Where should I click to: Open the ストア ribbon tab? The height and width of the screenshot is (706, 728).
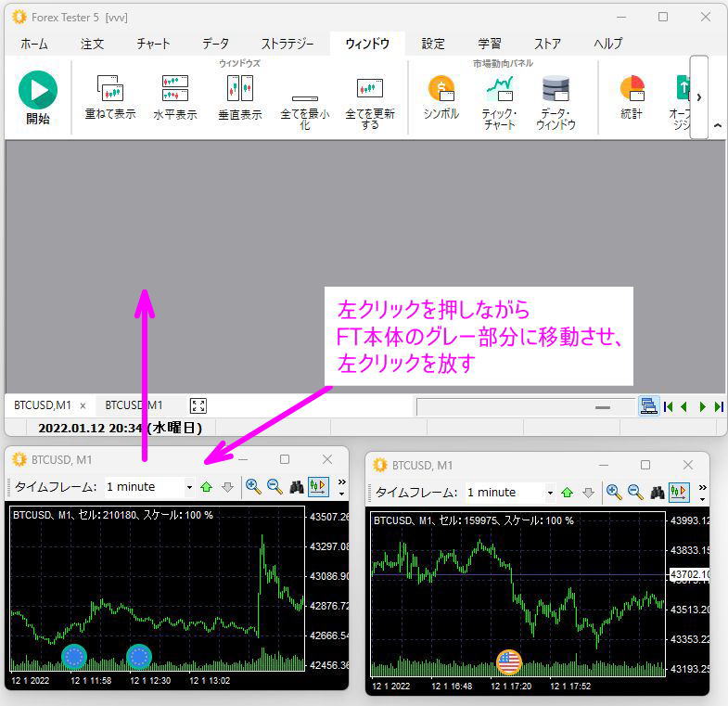[547, 44]
